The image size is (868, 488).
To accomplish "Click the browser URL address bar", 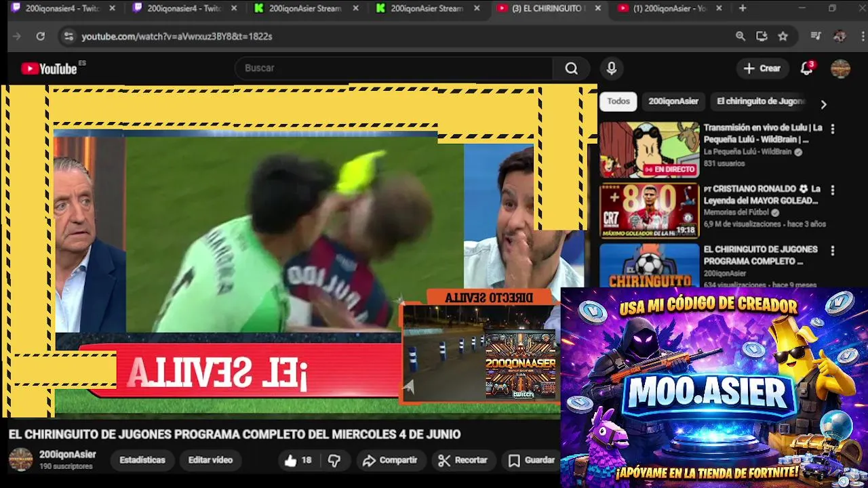I will point(400,37).
